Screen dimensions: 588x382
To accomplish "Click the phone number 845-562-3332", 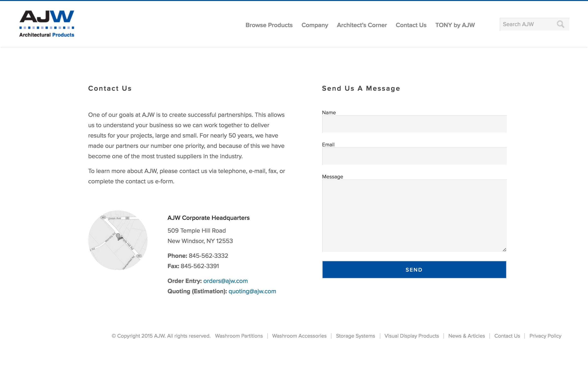I will click(x=208, y=256).
